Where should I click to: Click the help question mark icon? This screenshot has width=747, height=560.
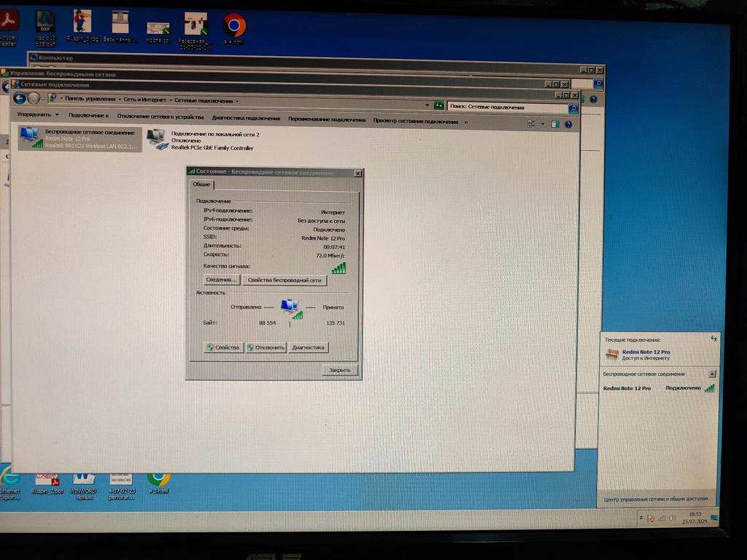(x=568, y=125)
